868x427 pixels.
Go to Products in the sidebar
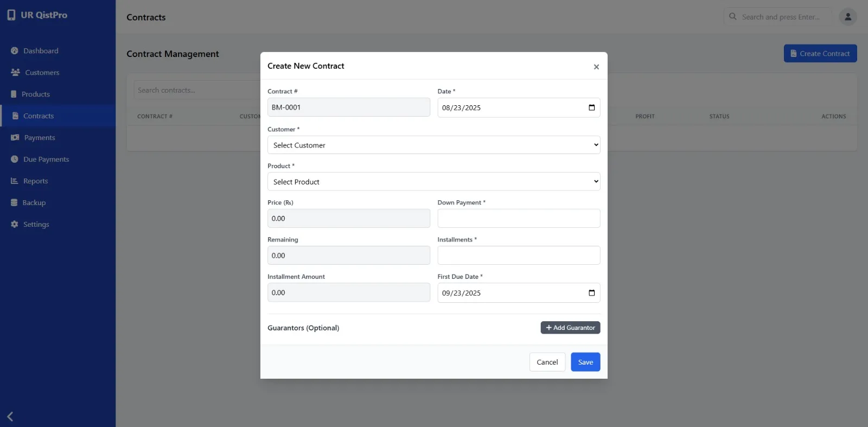35,94
